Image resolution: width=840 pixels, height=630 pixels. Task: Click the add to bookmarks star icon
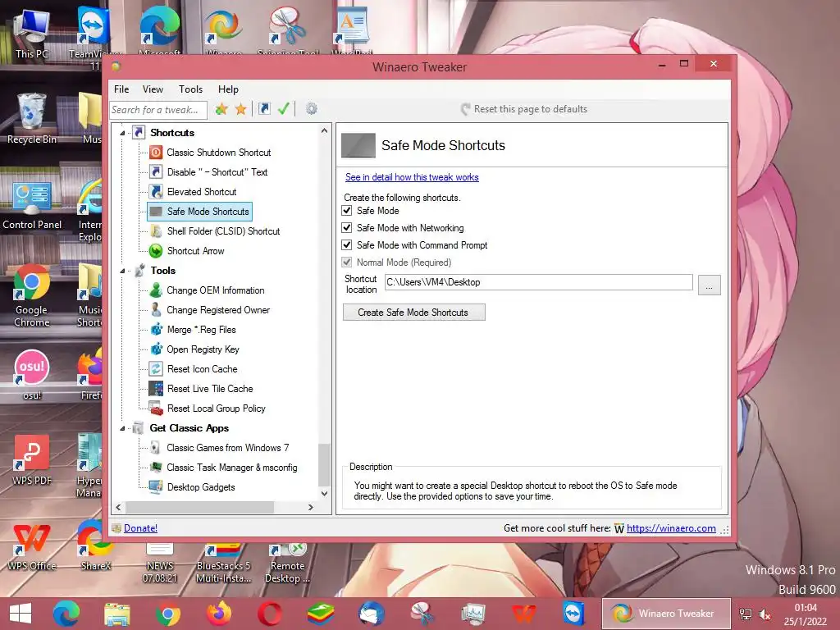click(x=221, y=109)
